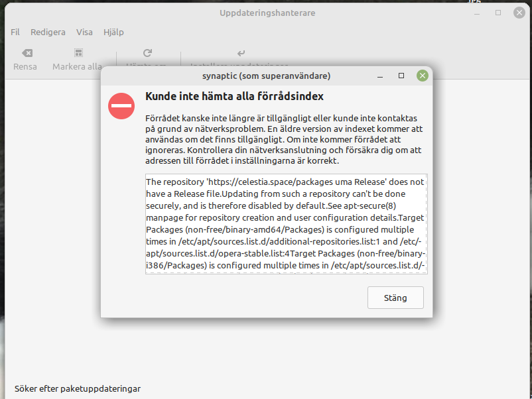The image size is (532, 399).
Task: Open the Hjälp menu
Action: pos(113,32)
